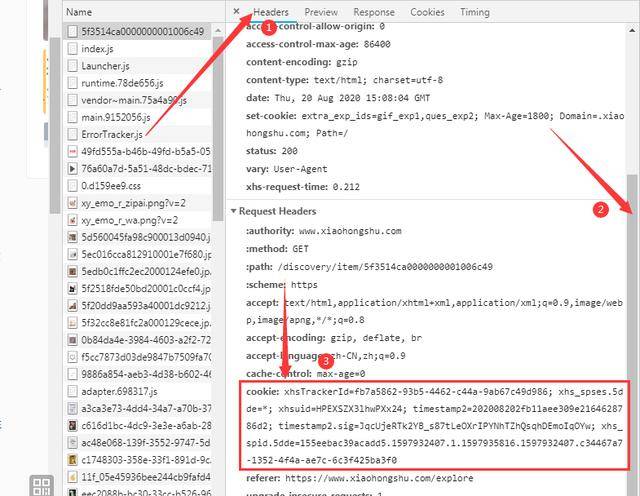Image resolution: width=640 pixels, height=496 pixels.
Task: Click the ErrorTracker.js document icon
Action: pos(72,134)
